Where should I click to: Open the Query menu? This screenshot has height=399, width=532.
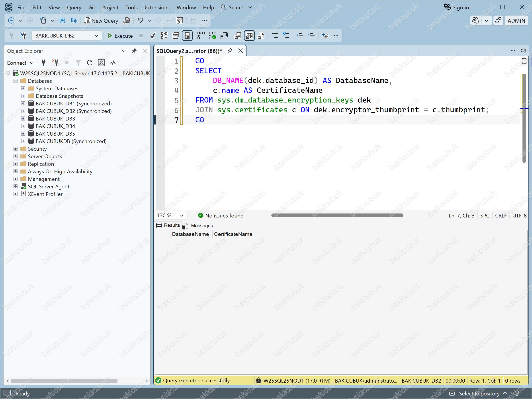coord(74,8)
